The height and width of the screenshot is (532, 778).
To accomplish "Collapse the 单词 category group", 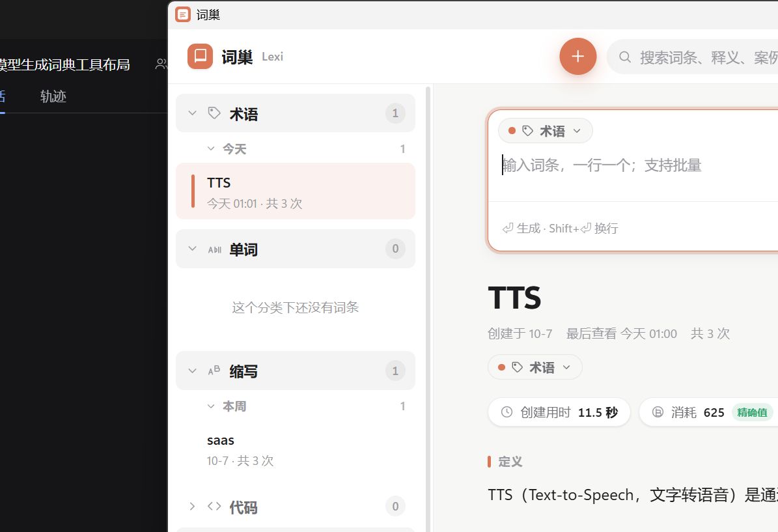I will [x=193, y=249].
